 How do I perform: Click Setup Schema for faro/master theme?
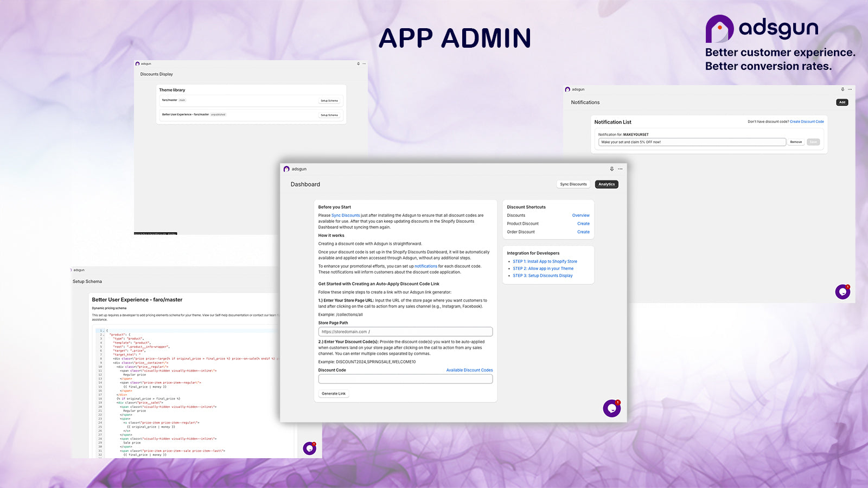[x=329, y=100]
